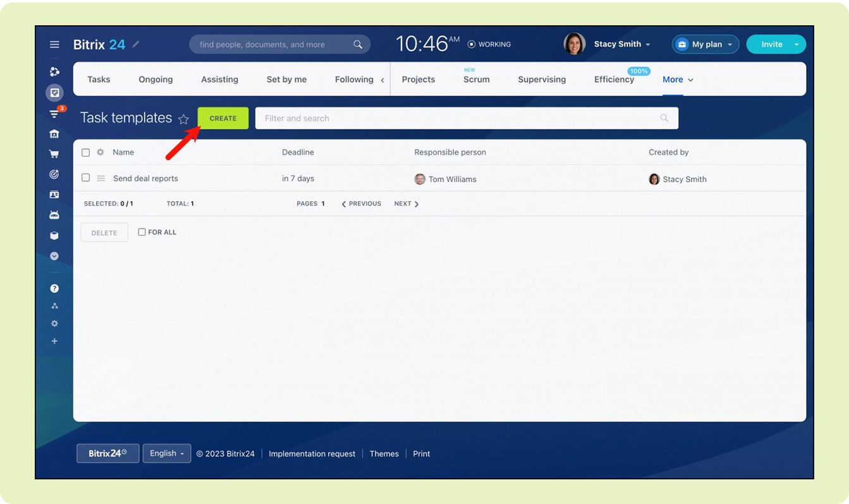Click the green CREATE button
The image size is (849, 504).
tap(223, 118)
